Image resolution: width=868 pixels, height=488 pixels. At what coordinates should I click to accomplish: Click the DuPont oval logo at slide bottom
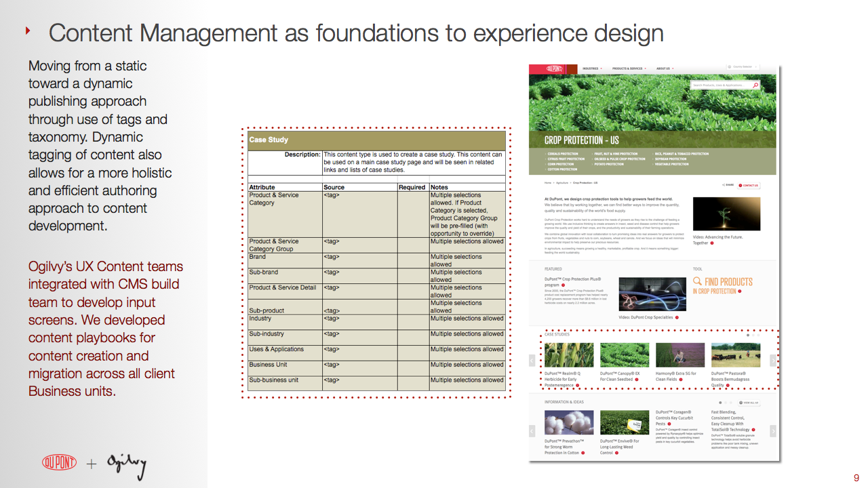tap(60, 462)
